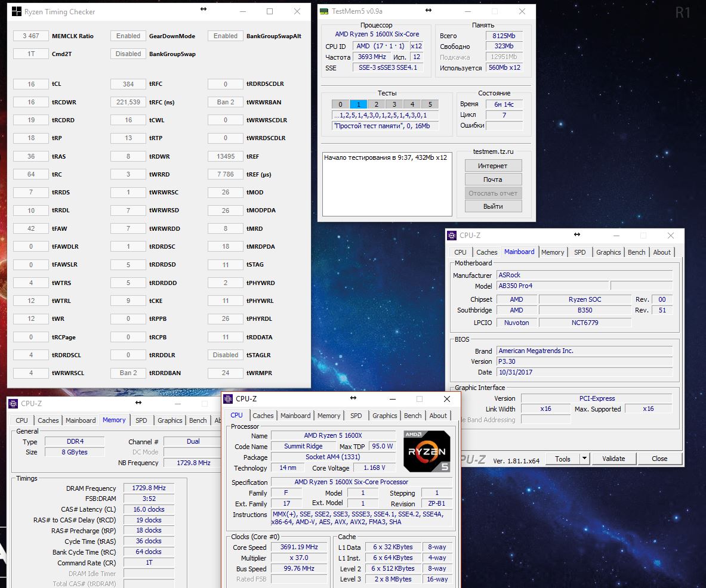Click the Почта button in TestMem5

(493, 179)
